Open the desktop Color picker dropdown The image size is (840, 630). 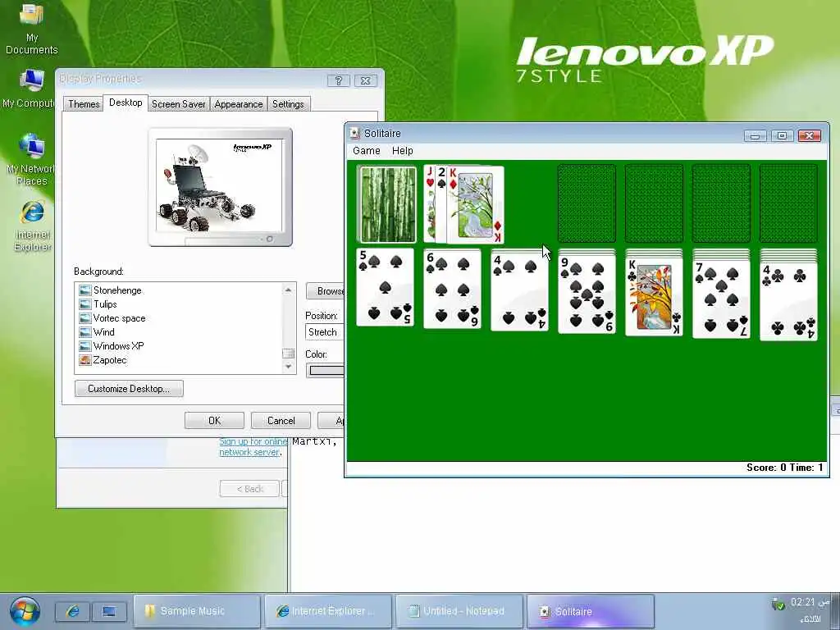325,370
